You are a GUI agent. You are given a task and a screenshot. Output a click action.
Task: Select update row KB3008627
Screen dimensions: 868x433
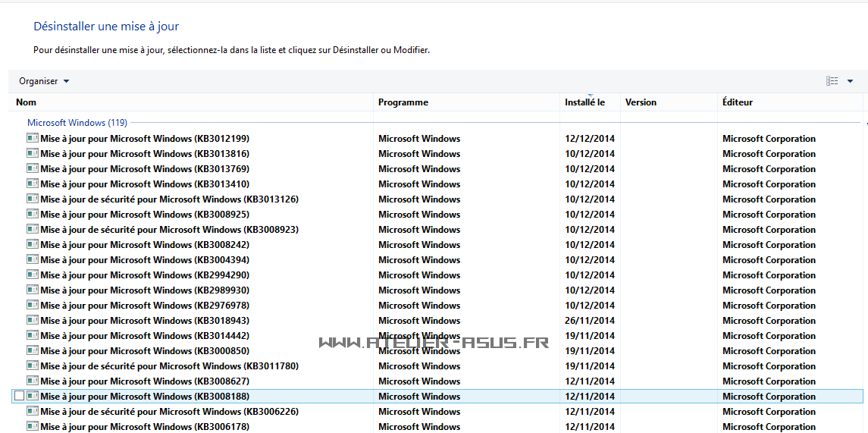(145, 381)
